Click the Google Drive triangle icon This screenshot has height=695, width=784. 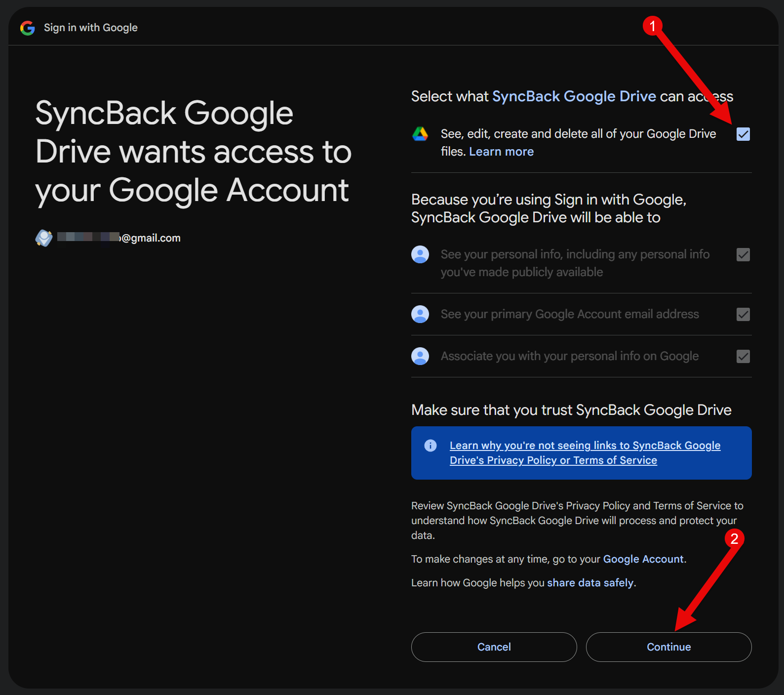pyautogui.click(x=420, y=134)
